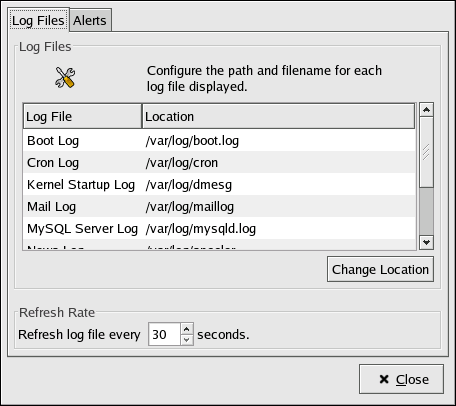
Task: Switch to the Alerts tab
Action: [90, 21]
